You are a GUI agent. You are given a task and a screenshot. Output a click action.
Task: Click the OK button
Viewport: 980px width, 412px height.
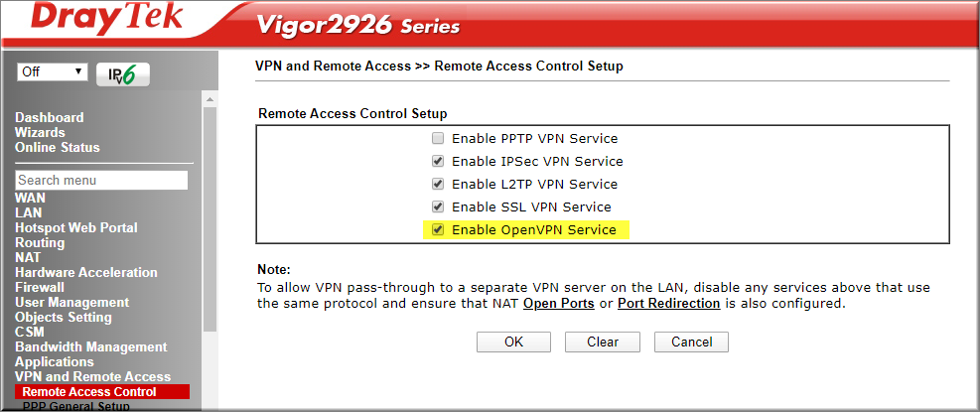513,342
